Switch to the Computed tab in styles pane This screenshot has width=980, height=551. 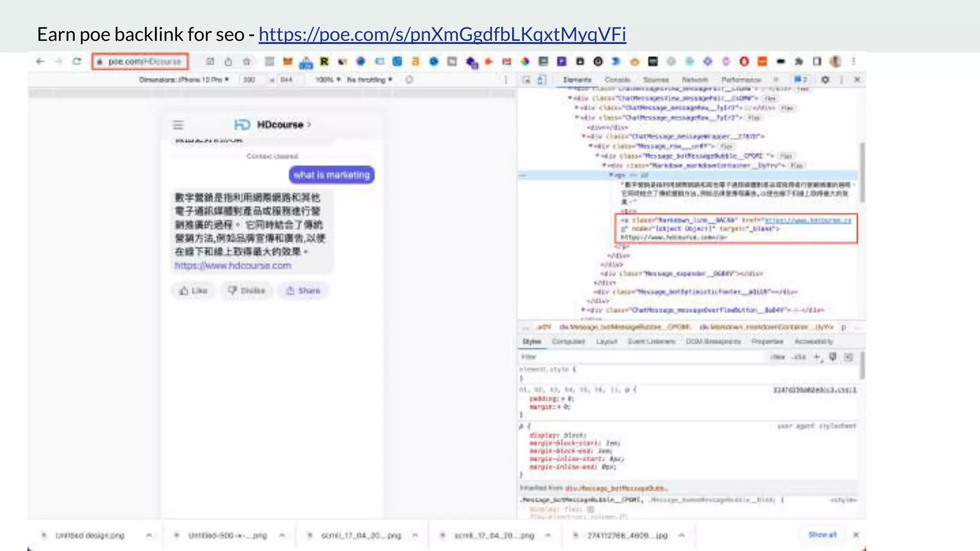coord(568,342)
